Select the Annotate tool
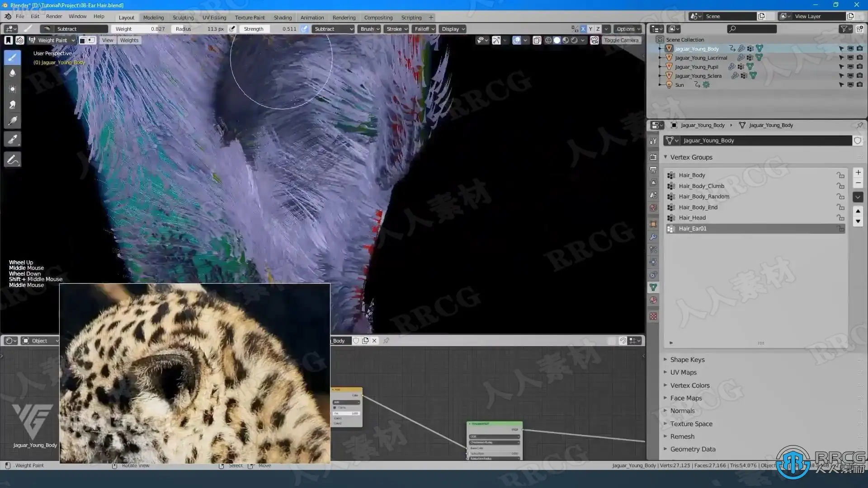The height and width of the screenshot is (488, 868). coord(12,160)
